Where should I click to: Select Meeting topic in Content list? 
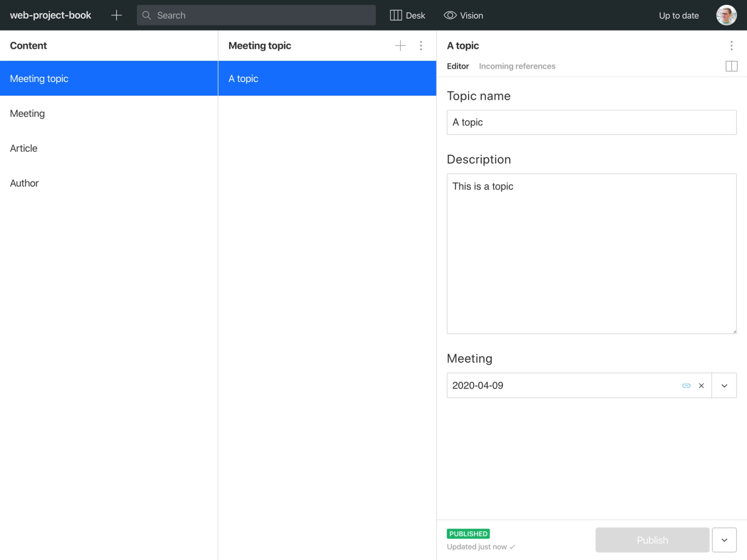109,78
